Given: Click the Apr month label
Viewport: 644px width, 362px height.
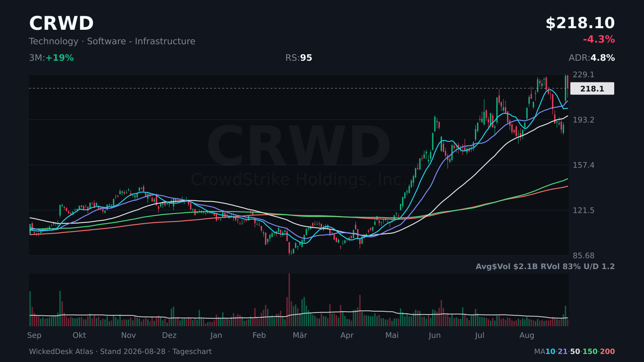Looking at the screenshot, I should (347, 335).
